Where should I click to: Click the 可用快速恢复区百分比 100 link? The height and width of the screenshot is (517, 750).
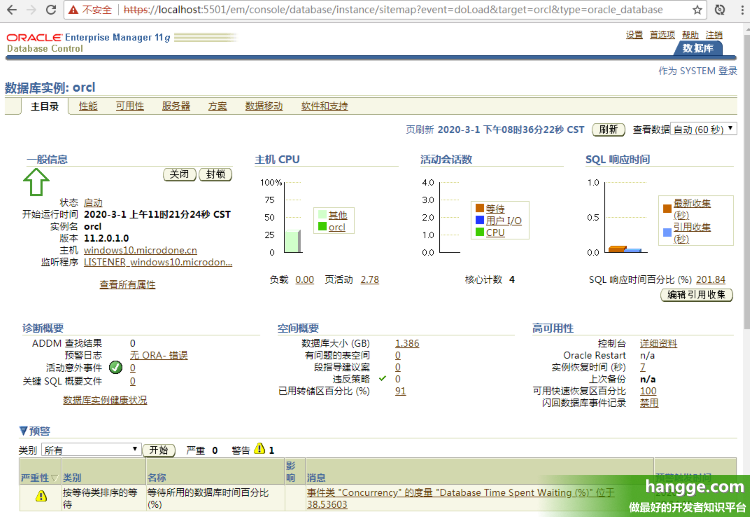(648, 391)
